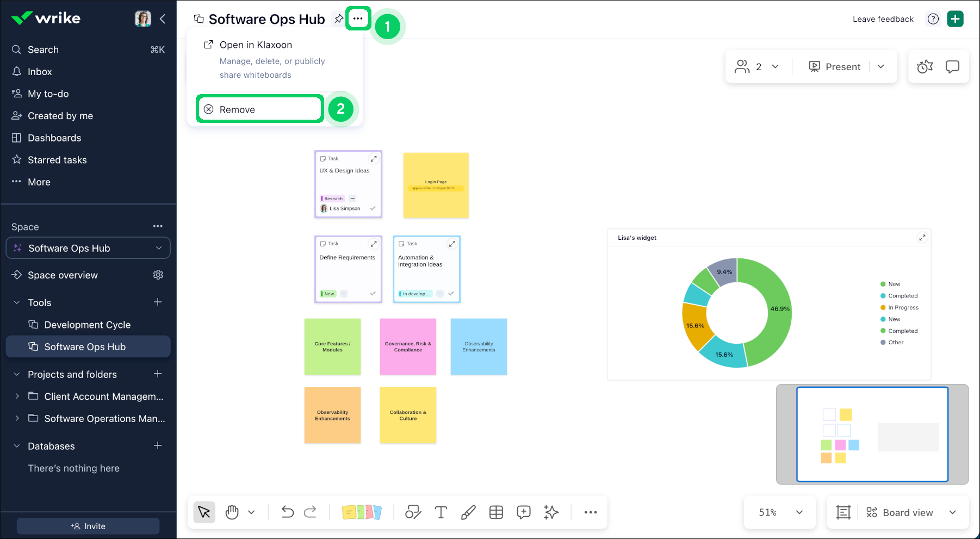The width and height of the screenshot is (980, 539).
Task: Expand the Define Requirements task card
Action: [x=374, y=244]
